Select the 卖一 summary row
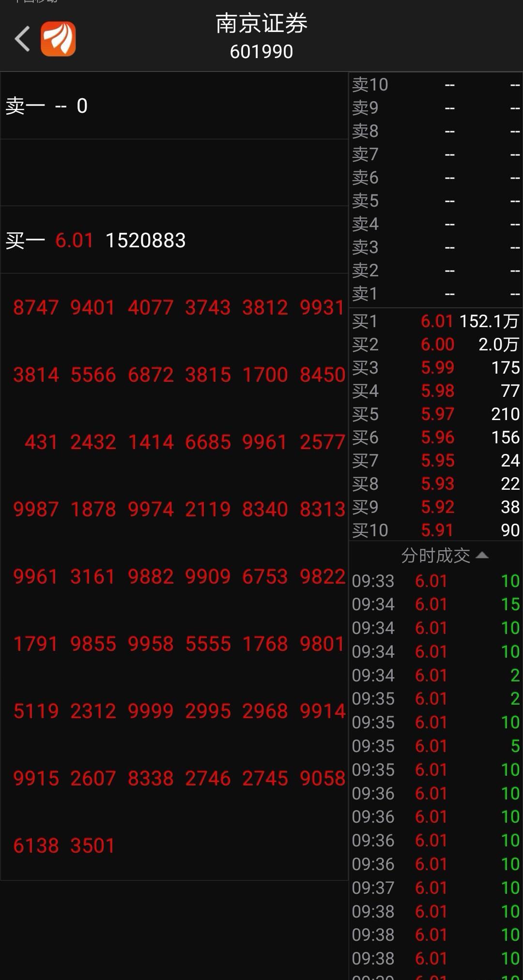 point(174,106)
